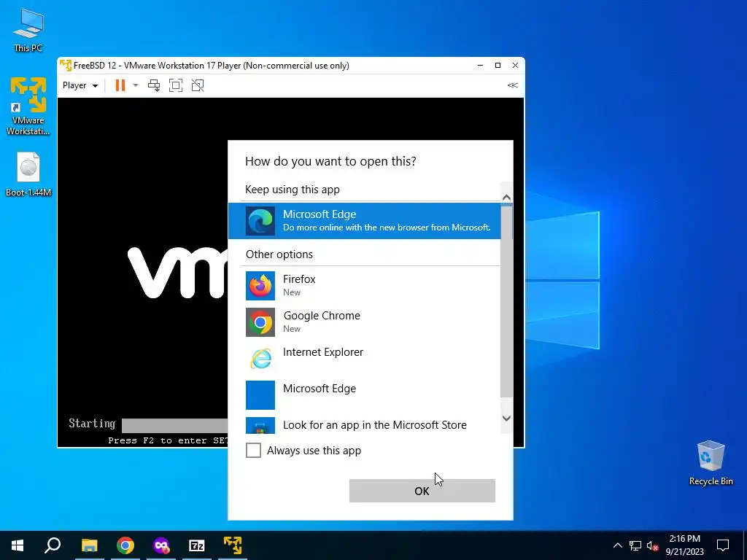Click the muted volume tray icon
Screen dimensions: 747x560
coord(652,545)
